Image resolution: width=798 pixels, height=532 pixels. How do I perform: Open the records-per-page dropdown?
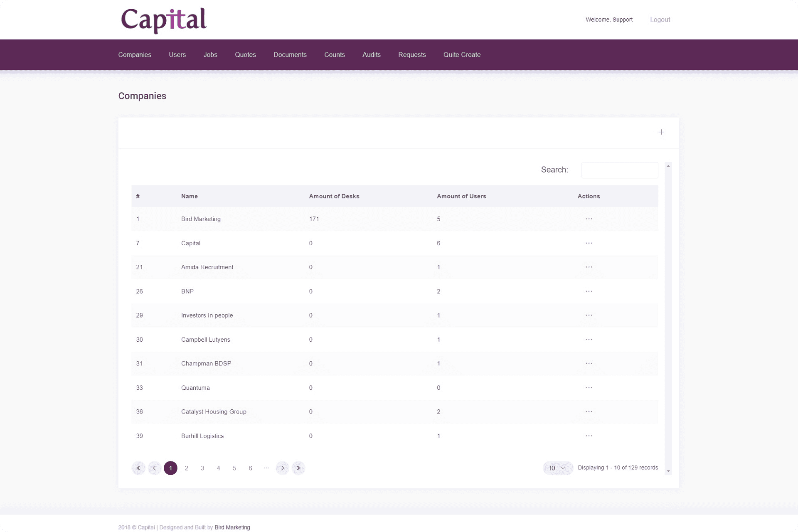click(x=557, y=468)
